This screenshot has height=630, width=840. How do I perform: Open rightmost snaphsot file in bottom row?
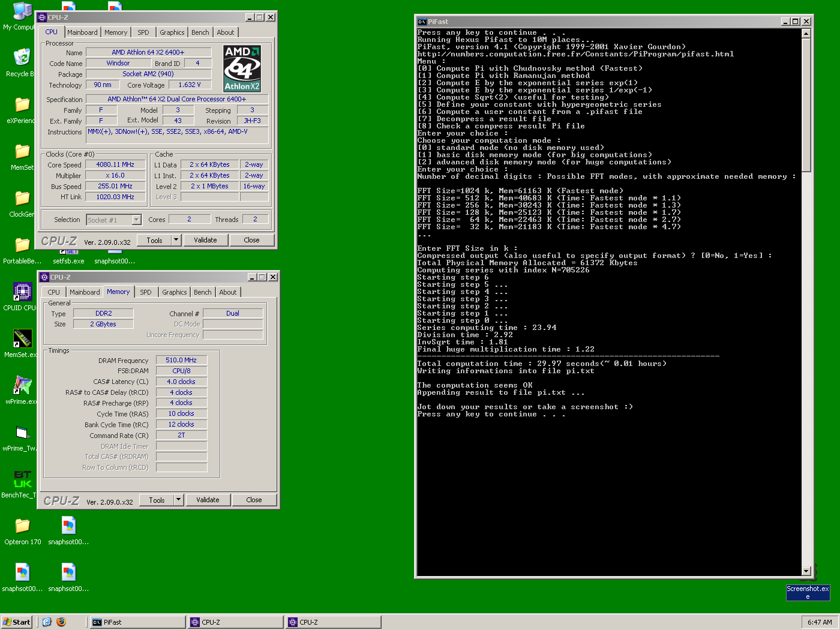tap(68, 573)
